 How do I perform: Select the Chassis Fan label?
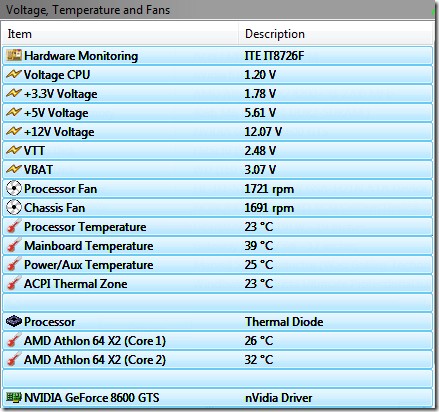pyautogui.click(x=55, y=208)
